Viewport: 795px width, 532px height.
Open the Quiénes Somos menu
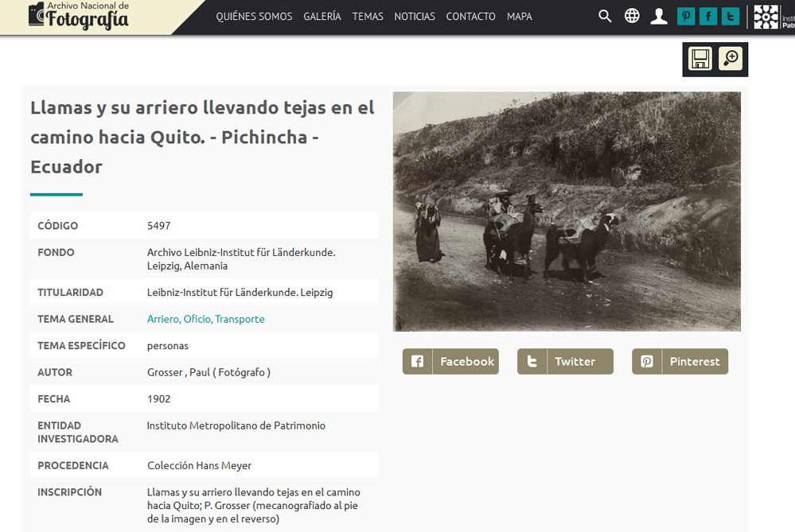point(254,16)
